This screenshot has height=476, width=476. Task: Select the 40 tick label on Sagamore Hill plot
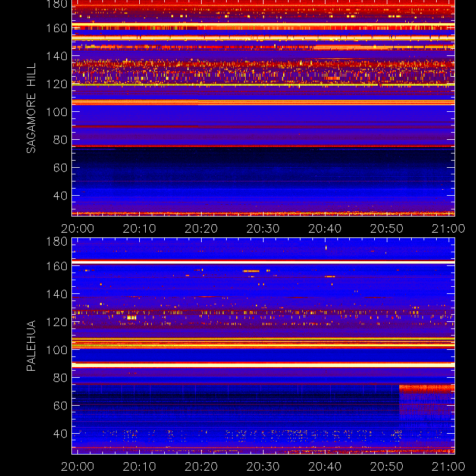[60, 196]
